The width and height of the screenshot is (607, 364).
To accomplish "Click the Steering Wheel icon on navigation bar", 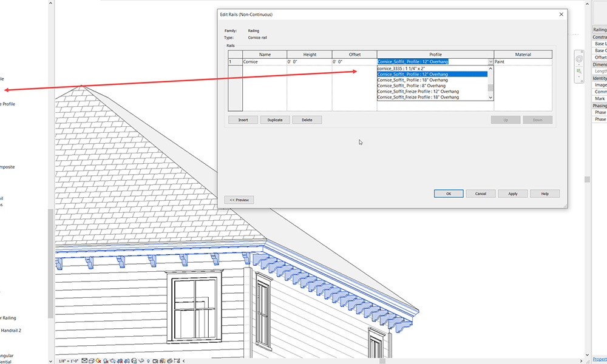I will (x=578, y=59).
